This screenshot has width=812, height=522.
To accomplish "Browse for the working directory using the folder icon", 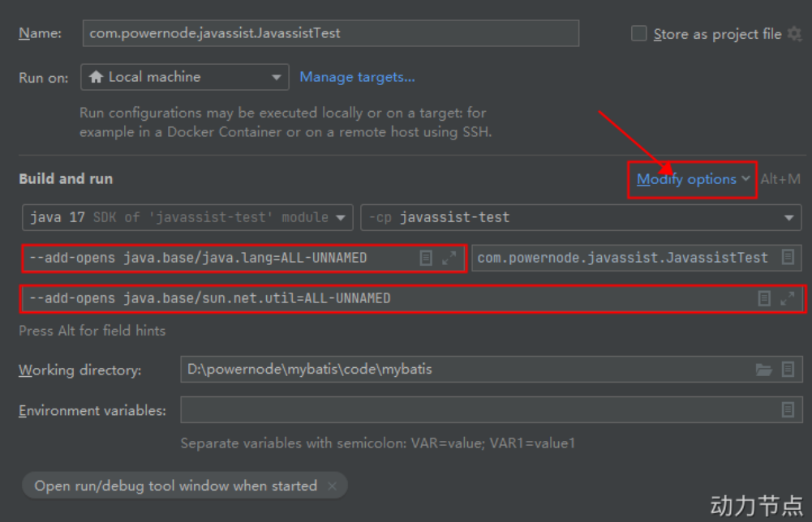I will click(x=764, y=370).
